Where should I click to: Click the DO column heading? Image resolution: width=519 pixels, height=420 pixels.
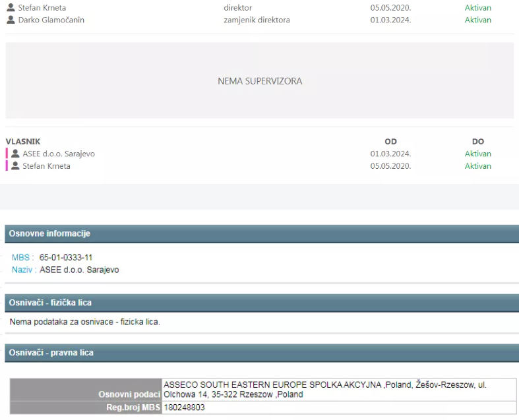pos(478,141)
